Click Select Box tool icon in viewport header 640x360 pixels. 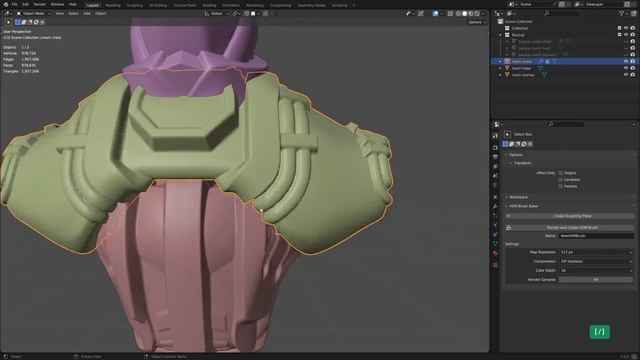(x=8, y=22)
